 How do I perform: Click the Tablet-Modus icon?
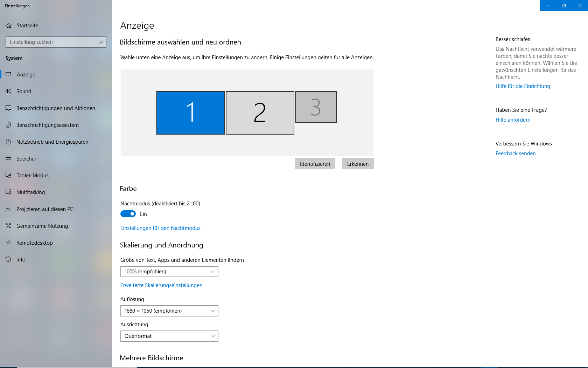tap(8, 176)
